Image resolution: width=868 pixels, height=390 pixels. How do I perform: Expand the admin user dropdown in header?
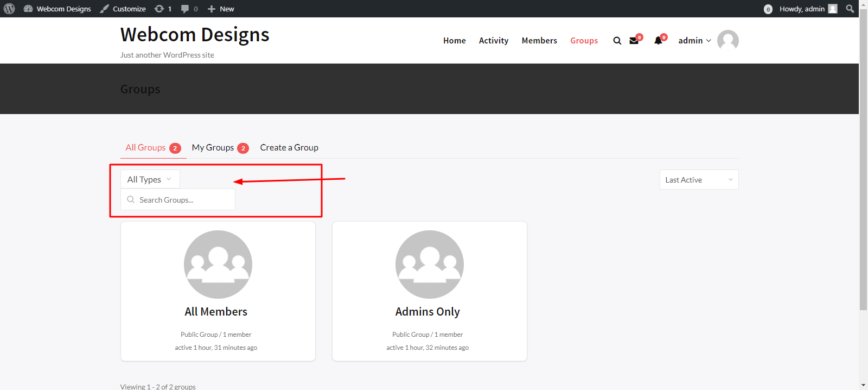coord(694,41)
